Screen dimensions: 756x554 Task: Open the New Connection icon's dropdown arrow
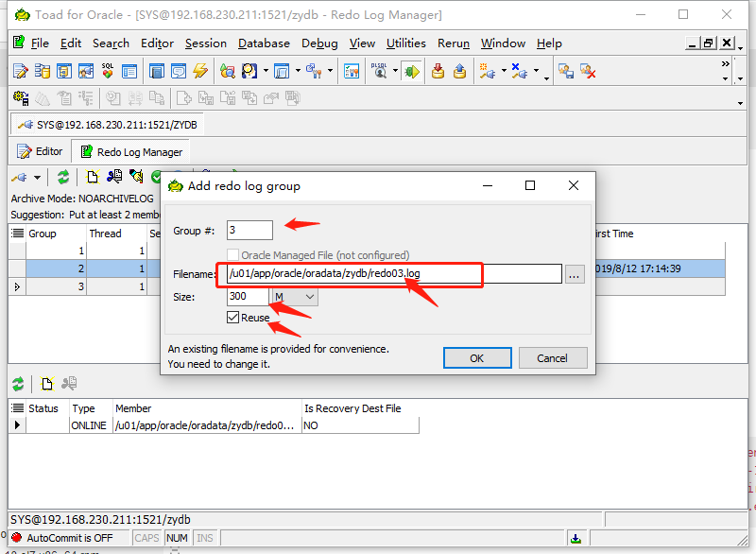coord(505,71)
